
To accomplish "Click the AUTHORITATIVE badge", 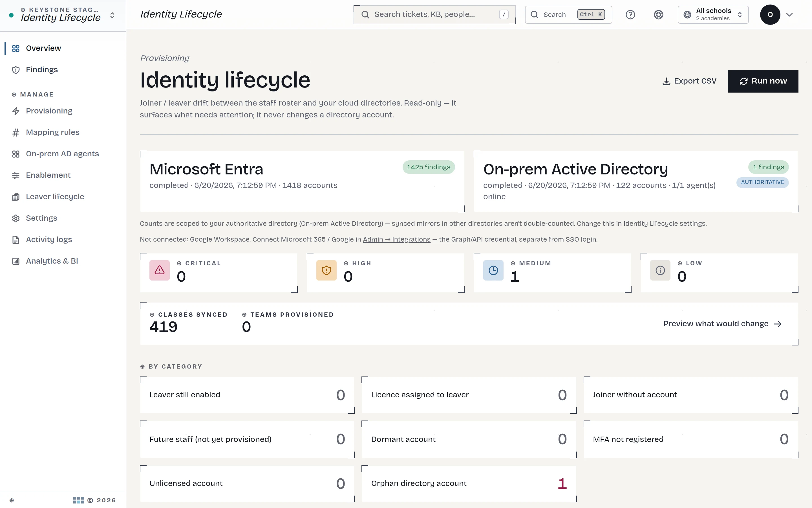I will click(762, 182).
